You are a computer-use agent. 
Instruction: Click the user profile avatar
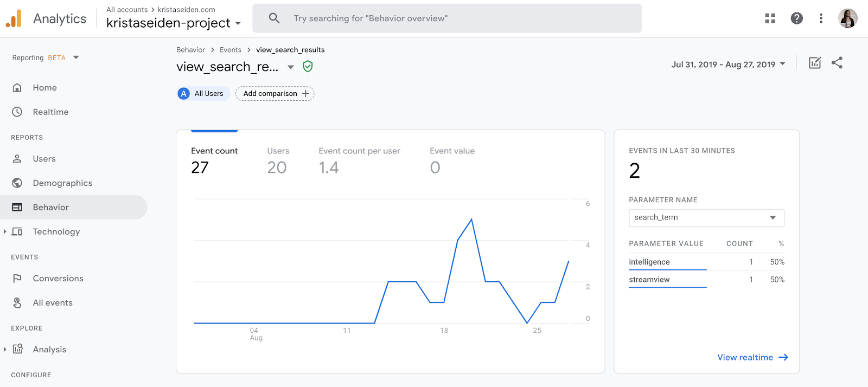click(847, 18)
